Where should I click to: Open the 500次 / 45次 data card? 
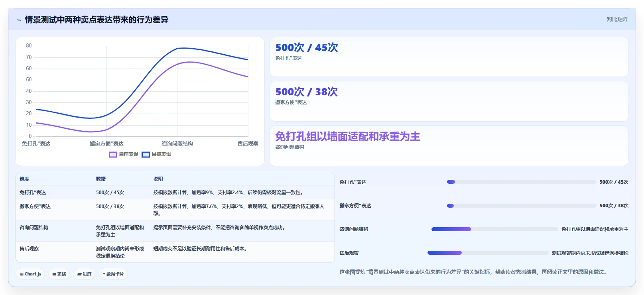[x=449, y=57]
